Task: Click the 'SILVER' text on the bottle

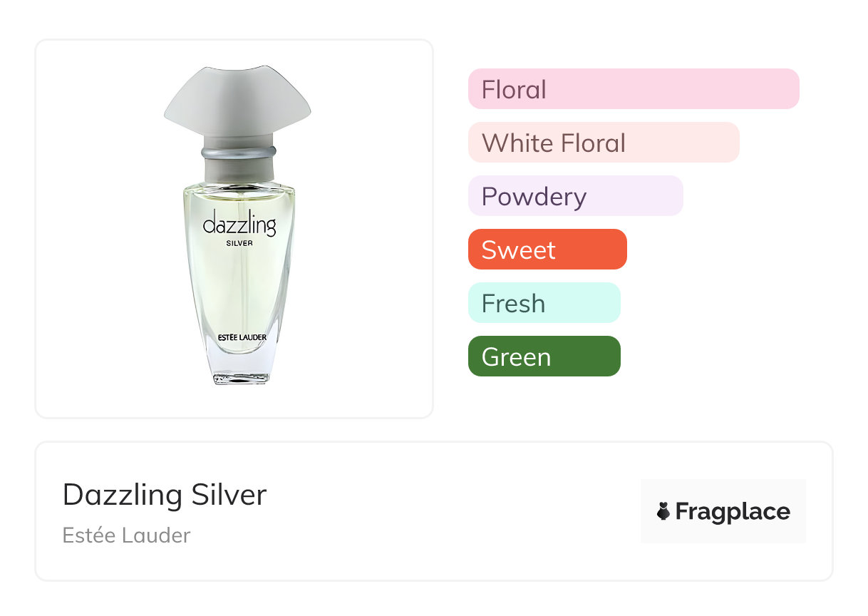Action: [238, 243]
